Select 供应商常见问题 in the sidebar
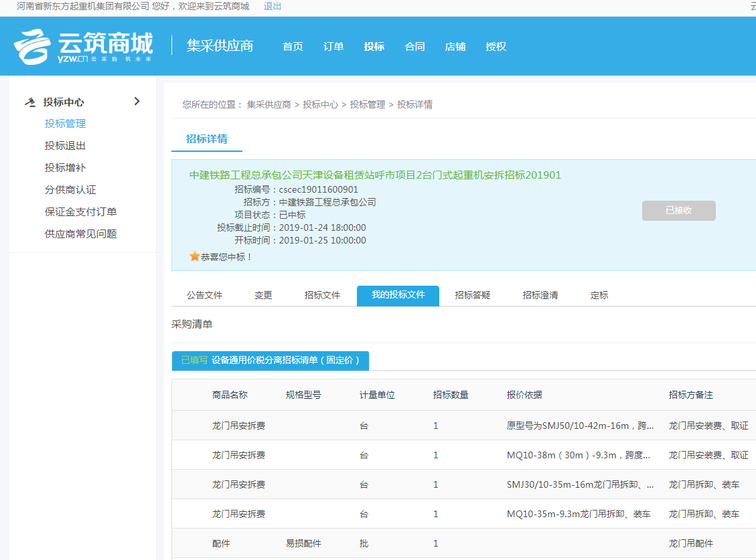 tap(80, 234)
